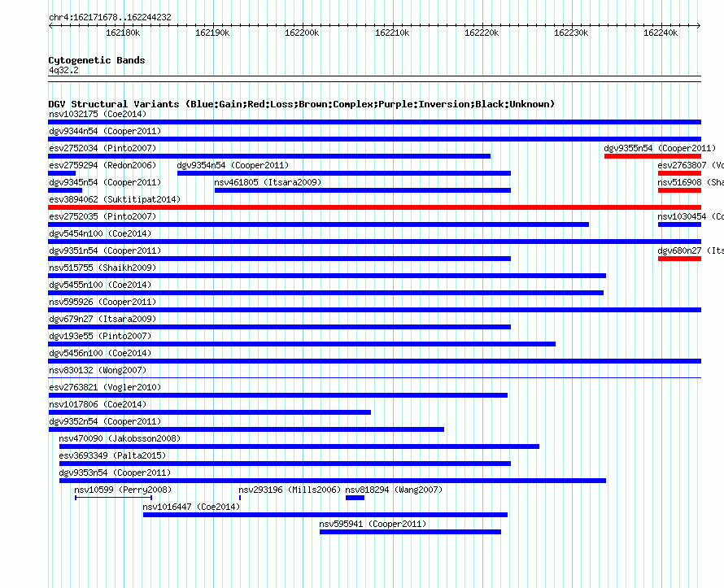
Task: Click the 162240k ruler tick label
Action: click(661, 33)
